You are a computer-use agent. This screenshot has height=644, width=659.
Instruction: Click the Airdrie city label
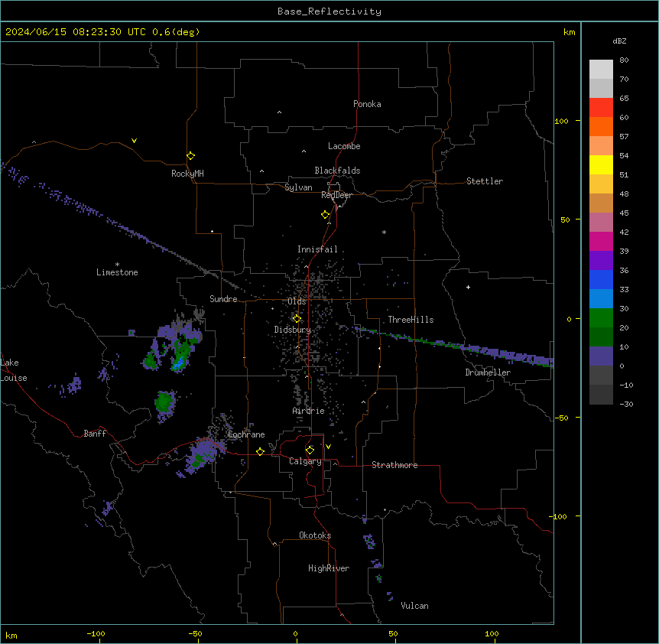click(x=308, y=411)
